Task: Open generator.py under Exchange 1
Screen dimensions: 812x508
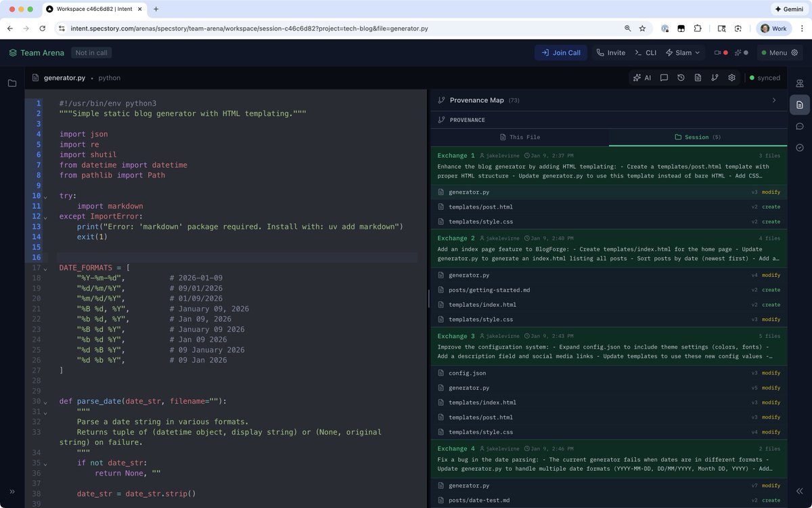Action: [609, 192]
